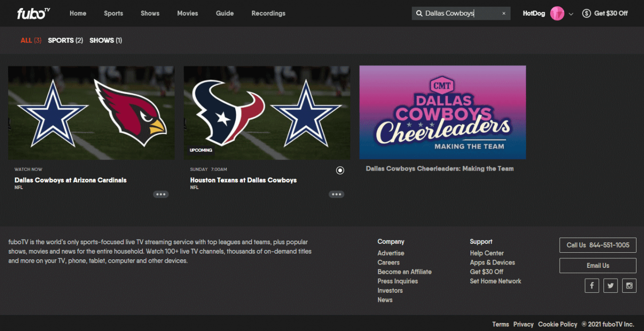This screenshot has height=331, width=644.
Task: Click Dallas Cowboys Cheerleaders: Making the Team title
Action: [440, 168]
